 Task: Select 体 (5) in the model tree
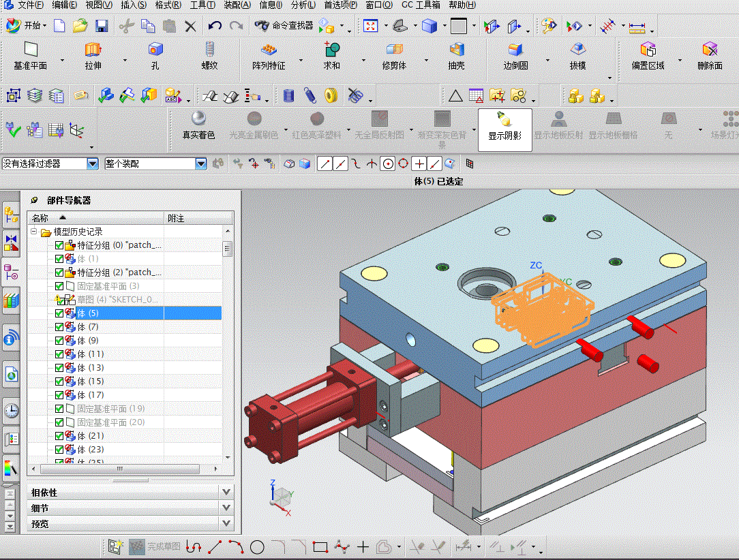point(88,313)
